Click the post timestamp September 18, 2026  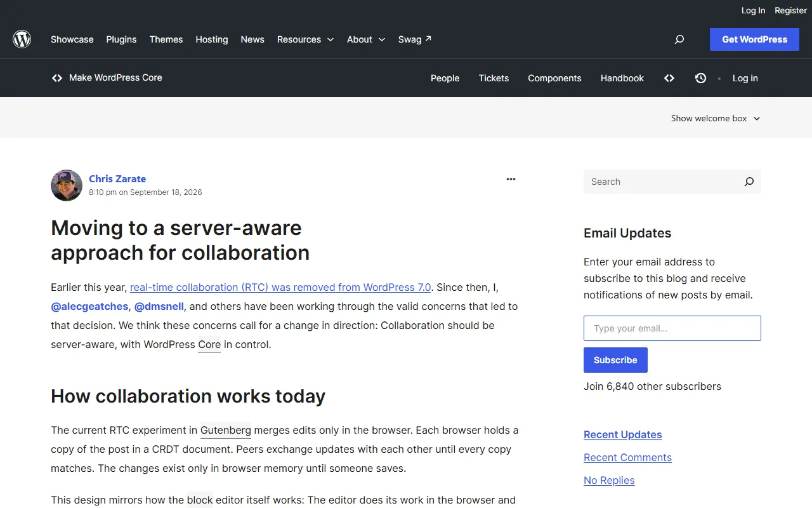click(145, 192)
